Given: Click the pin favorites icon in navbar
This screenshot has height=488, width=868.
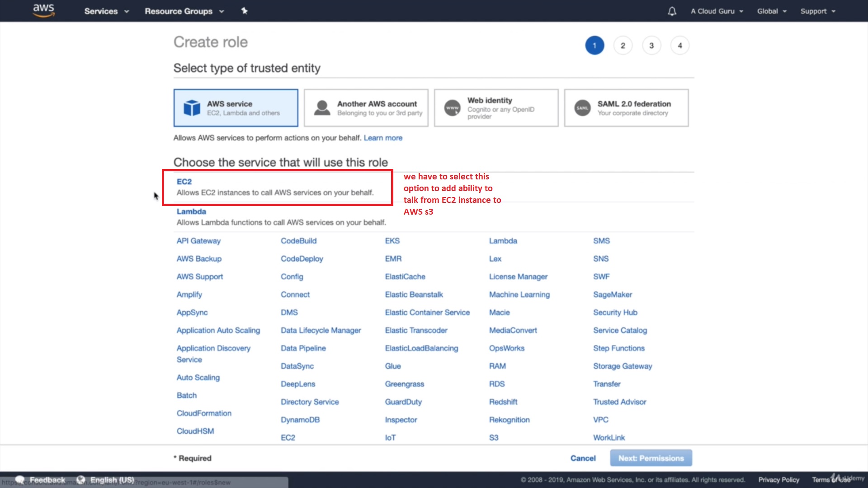Looking at the screenshot, I should point(245,11).
